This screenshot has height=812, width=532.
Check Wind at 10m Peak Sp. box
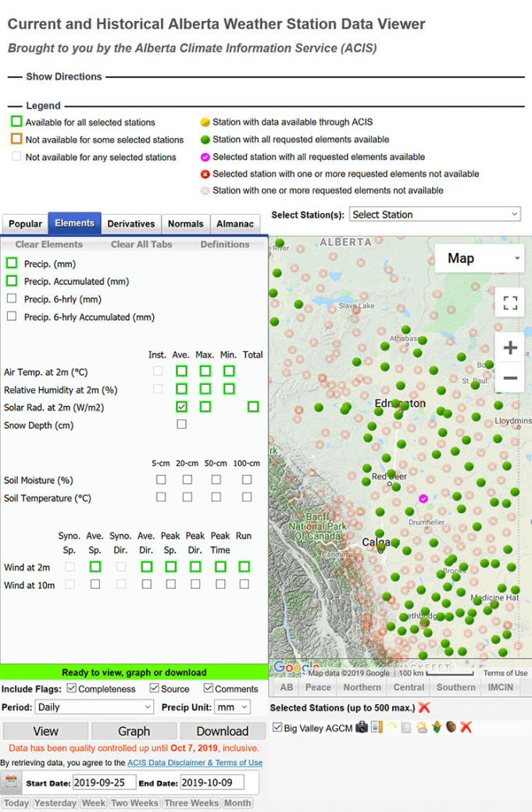pos(170,584)
